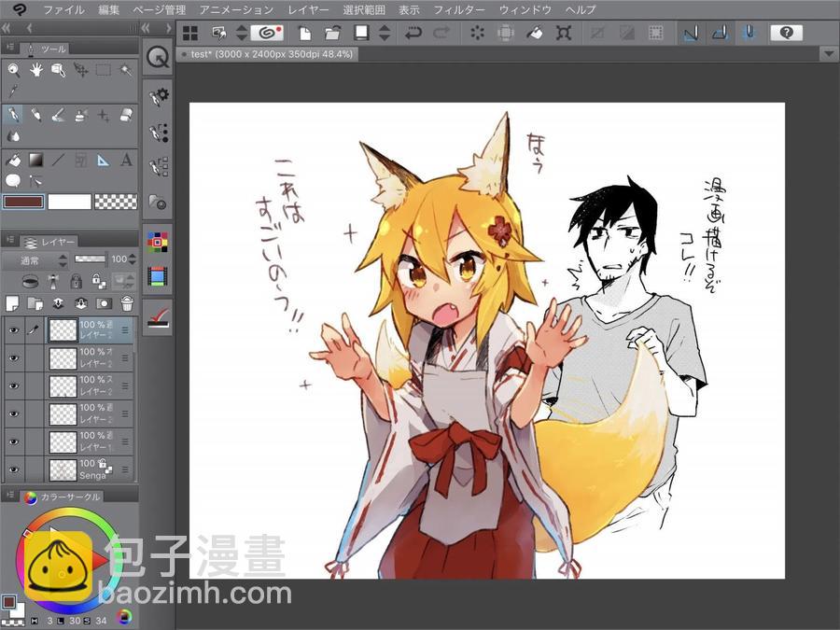The height and width of the screenshot is (630, 840).
Task: Open the 編集 menu
Action: coord(109,9)
